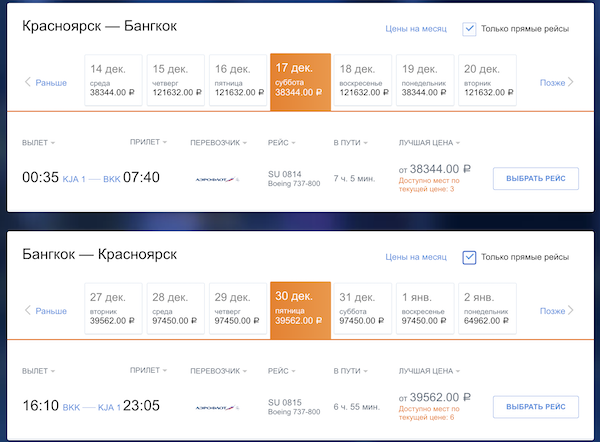This screenshot has width=600, height=442.
Task: Sort outbound flights by ВЫЛЕТ time
Action: click(x=38, y=142)
